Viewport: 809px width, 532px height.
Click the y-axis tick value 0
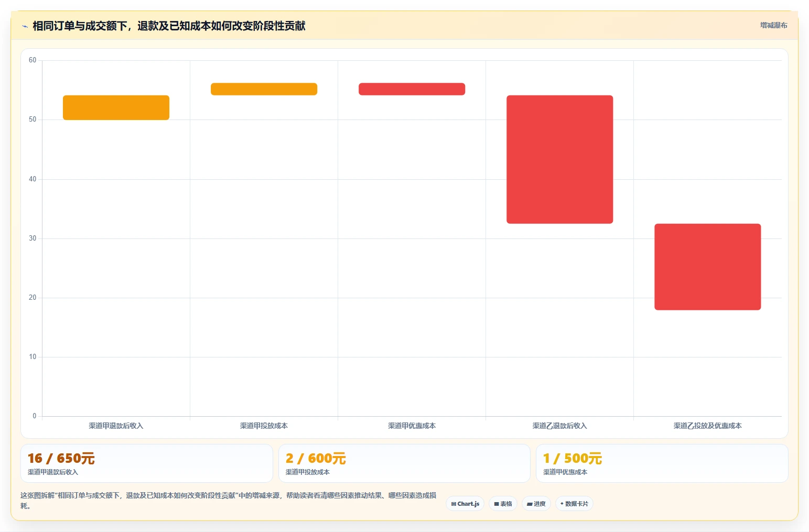click(35, 416)
